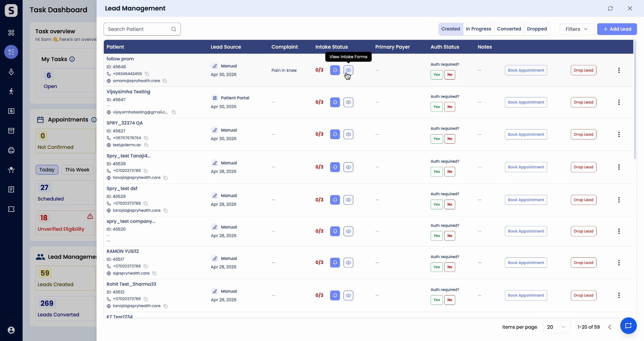Click the Appointments info icon
644x341 pixels.
coord(94,120)
